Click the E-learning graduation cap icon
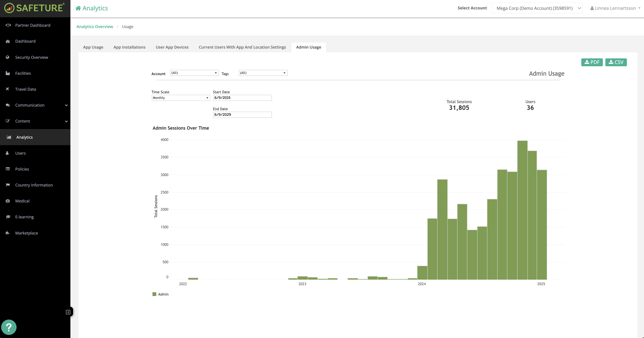644x338 pixels. tap(8, 217)
